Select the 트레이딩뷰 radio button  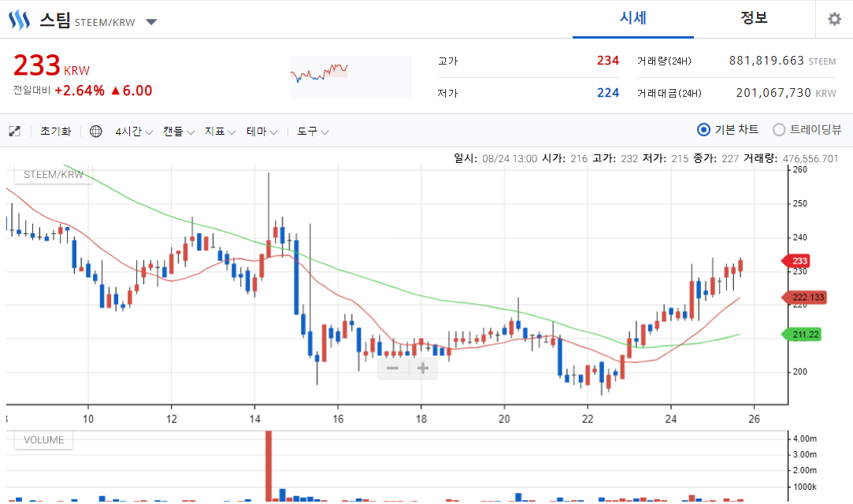[779, 129]
